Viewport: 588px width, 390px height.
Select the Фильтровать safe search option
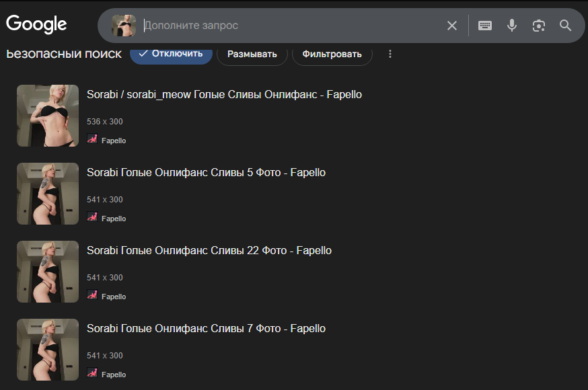tap(332, 54)
